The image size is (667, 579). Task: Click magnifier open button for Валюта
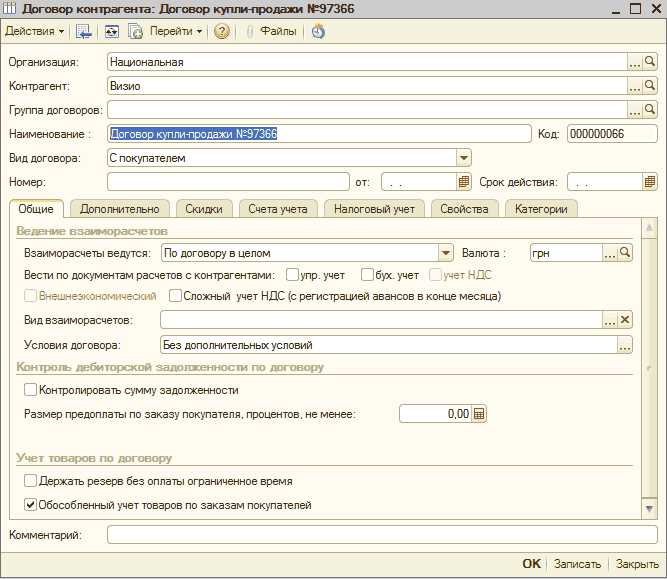coord(624,253)
